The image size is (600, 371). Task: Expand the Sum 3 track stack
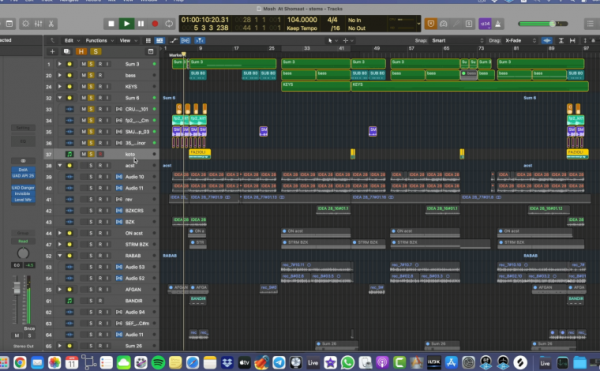(60, 64)
